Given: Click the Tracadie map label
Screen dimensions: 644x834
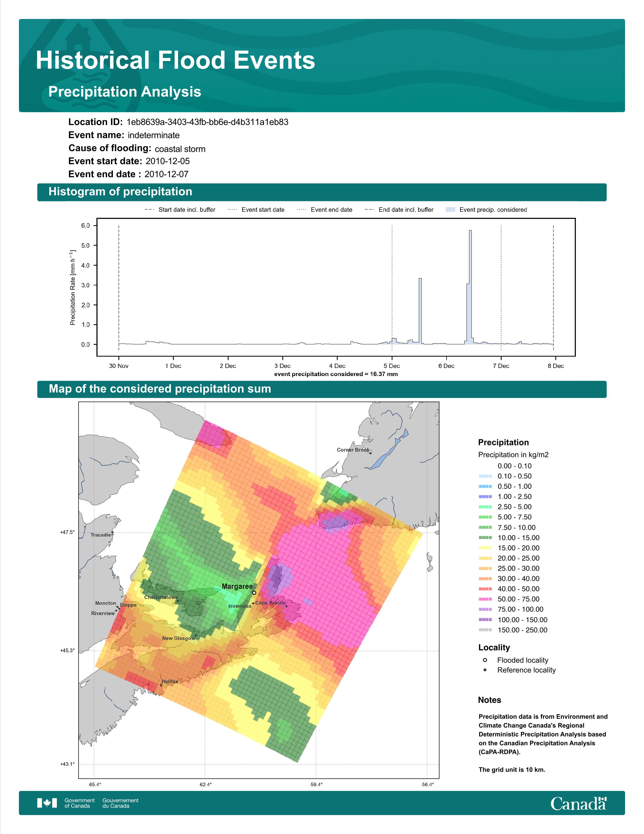Looking at the screenshot, I should (101, 535).
